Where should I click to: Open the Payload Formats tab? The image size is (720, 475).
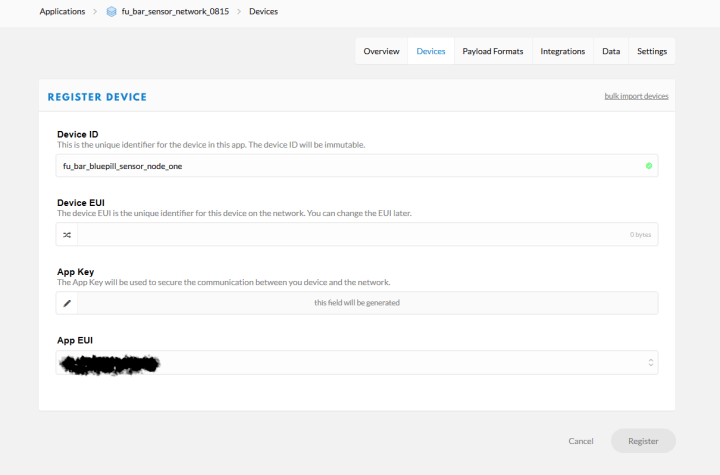click(x=492, y=51)
